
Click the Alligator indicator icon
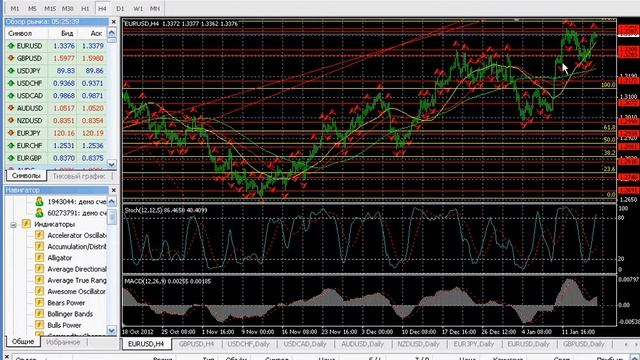(x=39, y=258)
